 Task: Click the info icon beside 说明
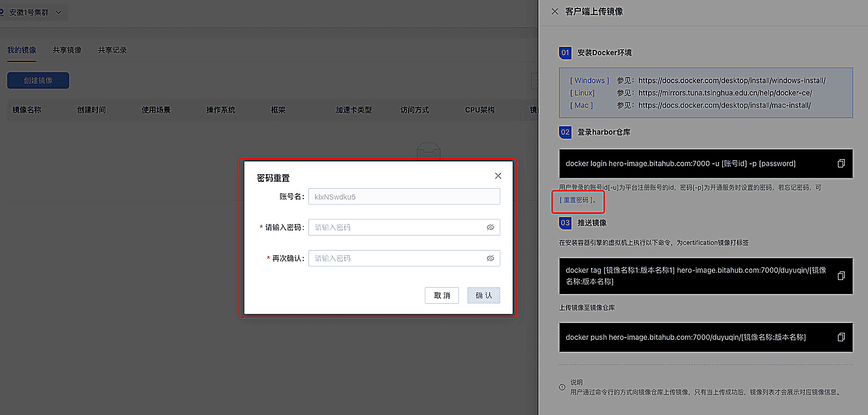[x=562, y=387]
